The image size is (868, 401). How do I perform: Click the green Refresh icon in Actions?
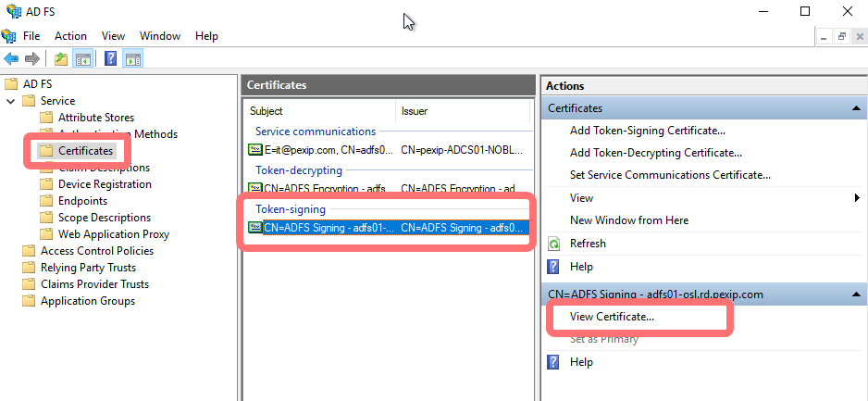click(x=554, y=244)
